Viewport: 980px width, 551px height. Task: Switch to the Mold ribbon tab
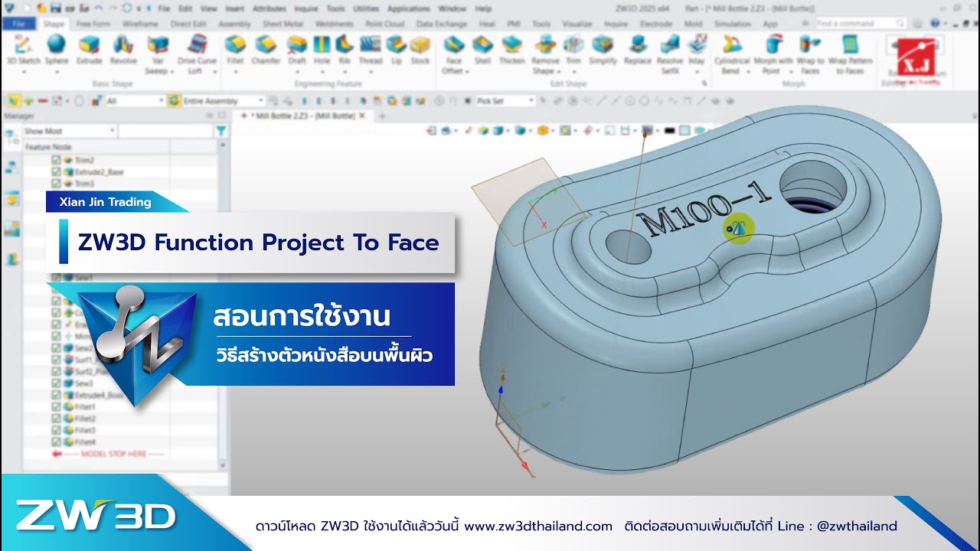(x=693, y=24)
